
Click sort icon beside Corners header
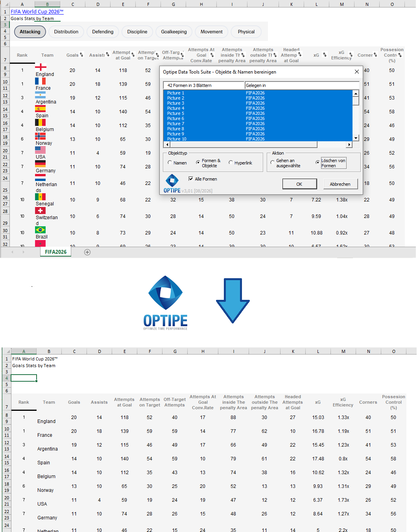tap(375, 55)
